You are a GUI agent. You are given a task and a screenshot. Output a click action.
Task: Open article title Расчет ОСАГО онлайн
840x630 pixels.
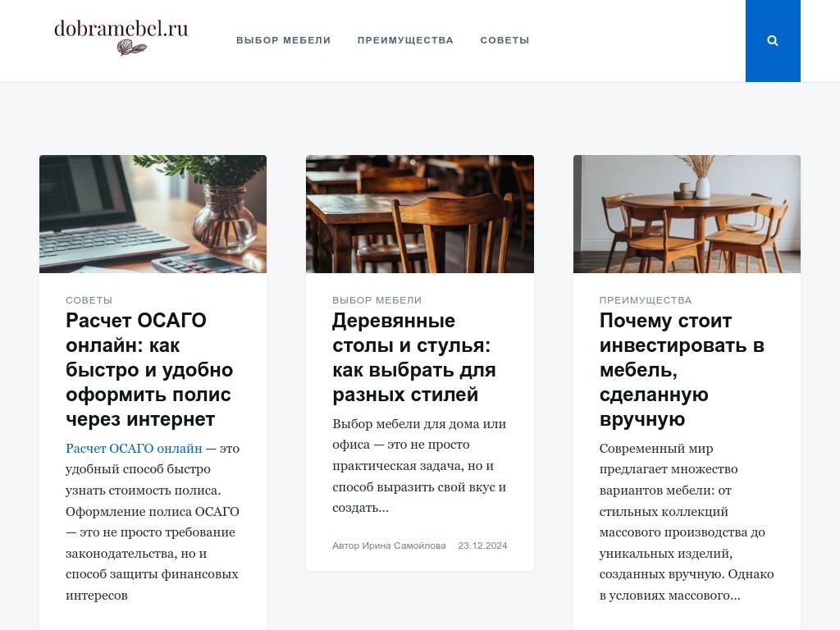[x=149, y=370]
